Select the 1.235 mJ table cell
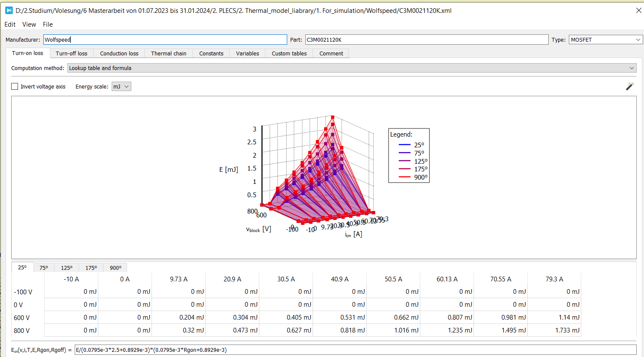This screenshot has height=357, width=644. coord(447,330)
